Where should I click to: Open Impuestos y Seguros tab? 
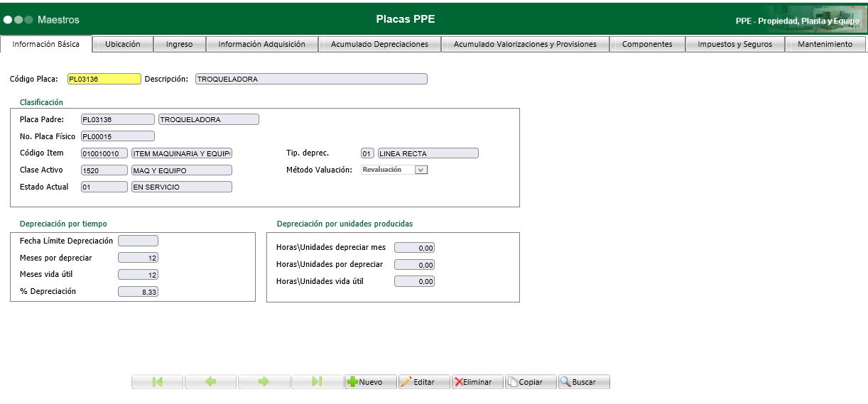pos(734,44)
